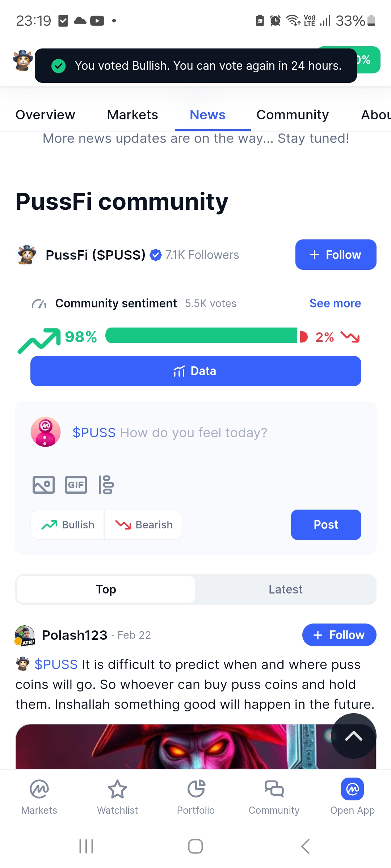Image resolution: width=391 pixels, height=868 pixels.
Task: Expand sentiment details via See more
Action: pyautogui.click(x=335, y=303)
